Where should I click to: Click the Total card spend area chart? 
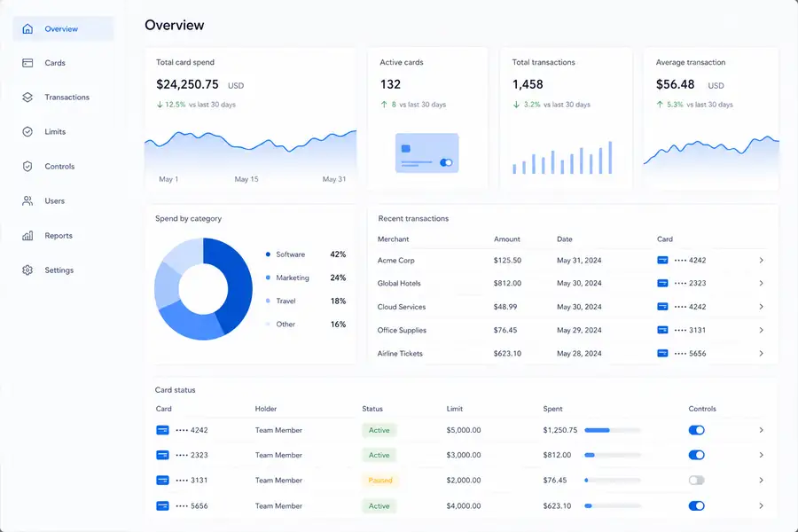(250, 152)
